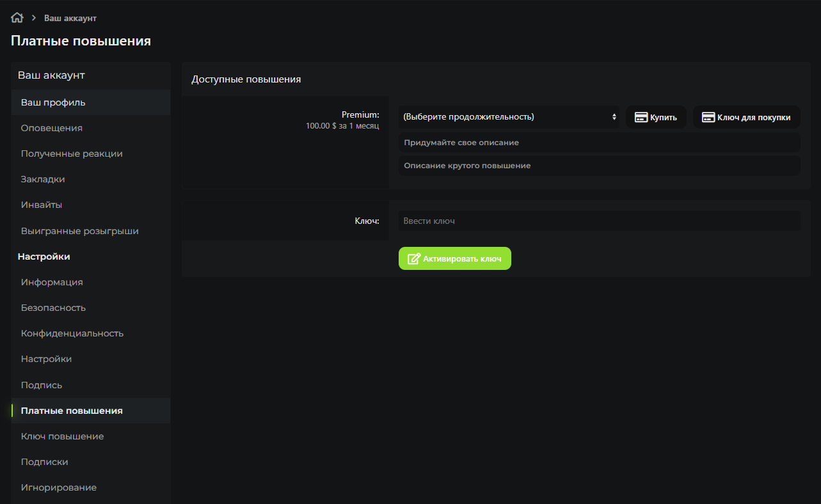
Task: Open the duration dropdown for Premium
Action: (509, 117)
